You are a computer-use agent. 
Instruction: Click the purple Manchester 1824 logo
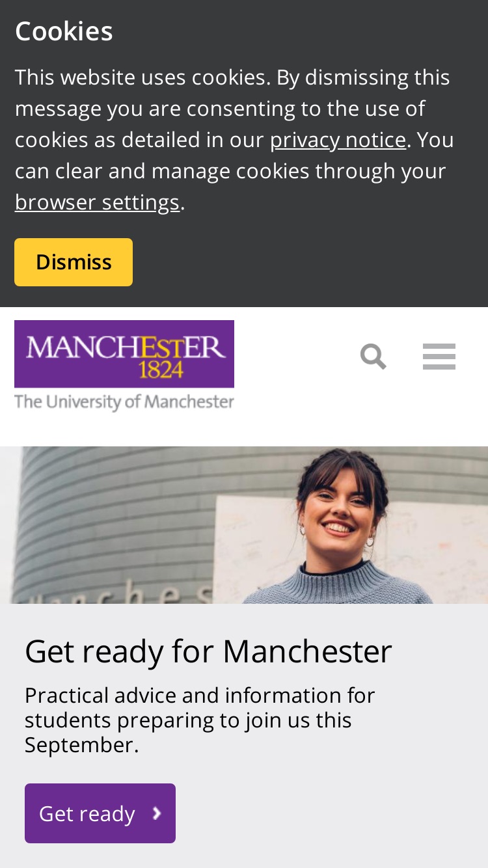point(124,354)
